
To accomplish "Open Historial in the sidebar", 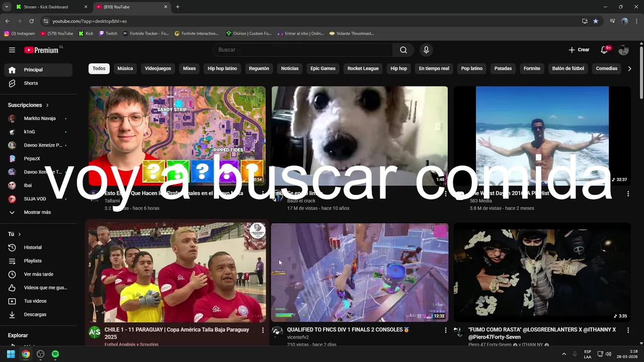I will pos(38,247).
